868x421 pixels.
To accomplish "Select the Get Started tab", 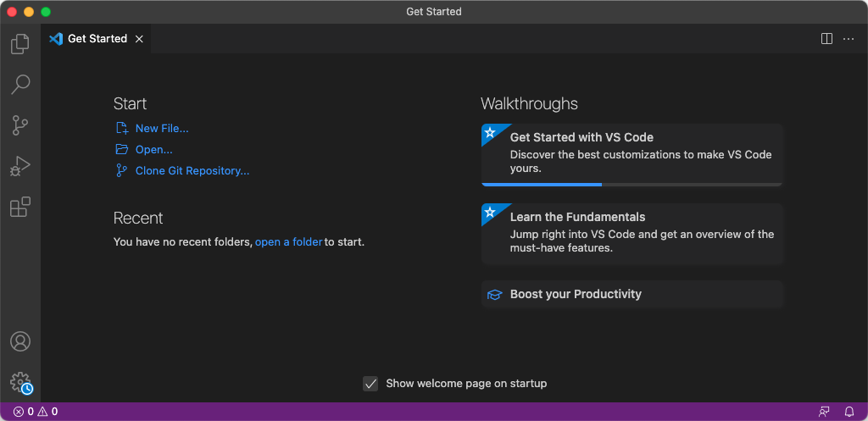I will pos(96,39).
